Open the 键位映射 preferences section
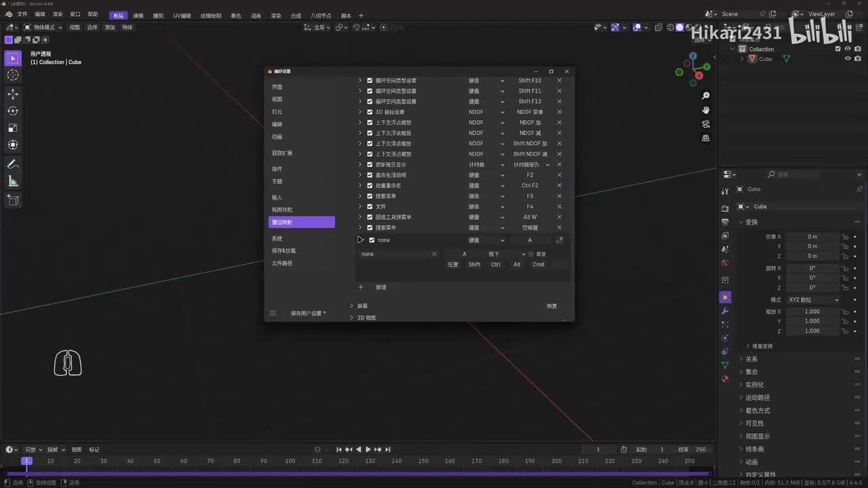 [x=302, y=222]
